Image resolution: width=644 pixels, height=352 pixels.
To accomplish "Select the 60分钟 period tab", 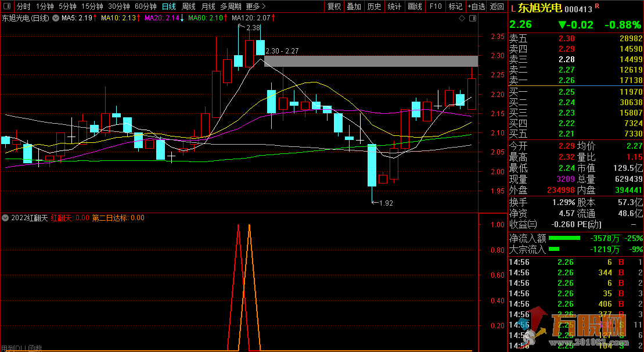I will point(146,6).
